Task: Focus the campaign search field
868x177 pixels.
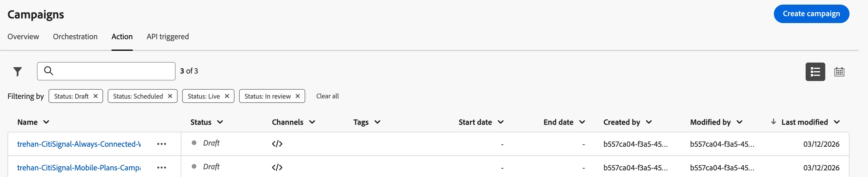Action: point(106,71)
